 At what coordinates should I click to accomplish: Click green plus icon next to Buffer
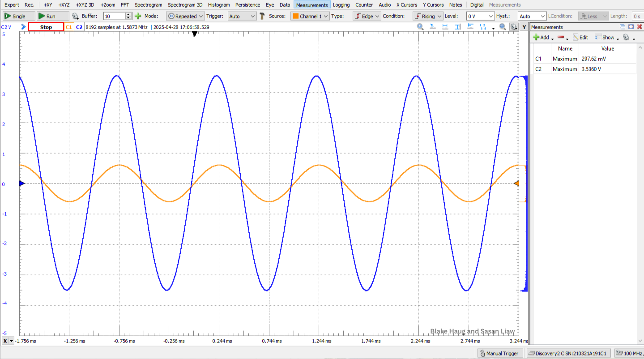138,16
